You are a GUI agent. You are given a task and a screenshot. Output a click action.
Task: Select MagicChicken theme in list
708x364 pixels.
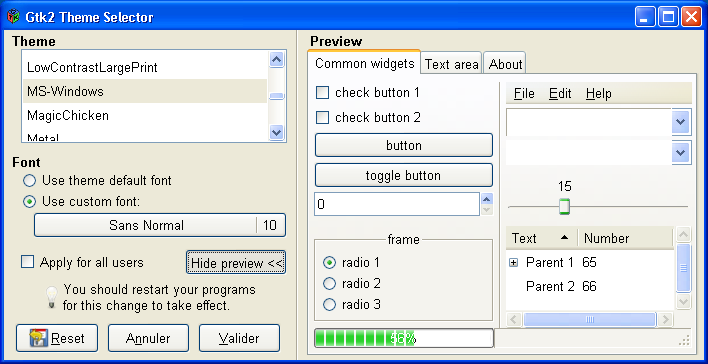click(145, 115)
